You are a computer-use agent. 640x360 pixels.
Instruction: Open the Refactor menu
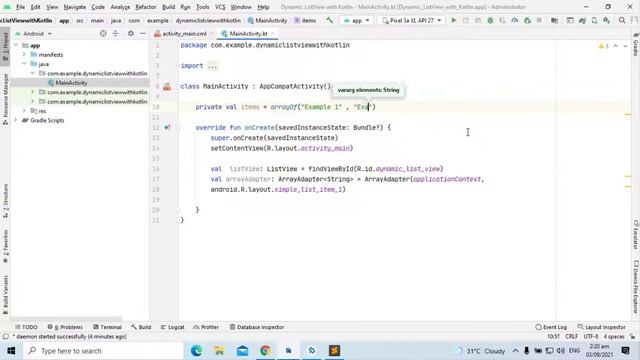(146, 7)
